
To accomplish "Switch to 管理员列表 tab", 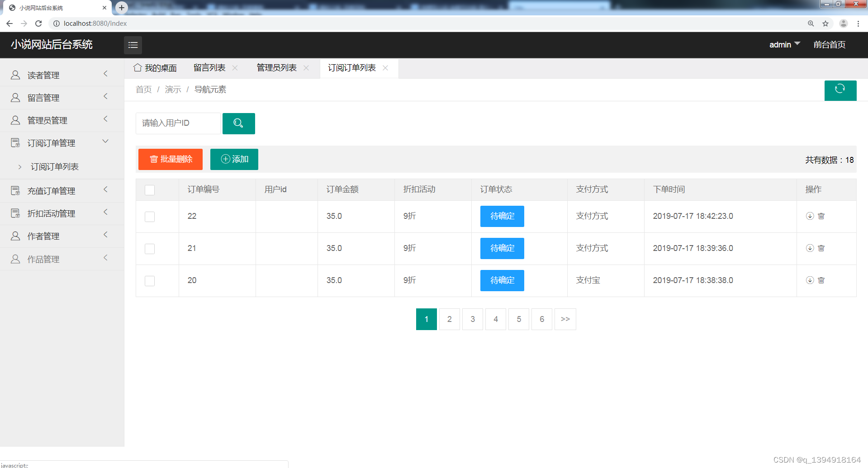I will (x=276, y=68).
